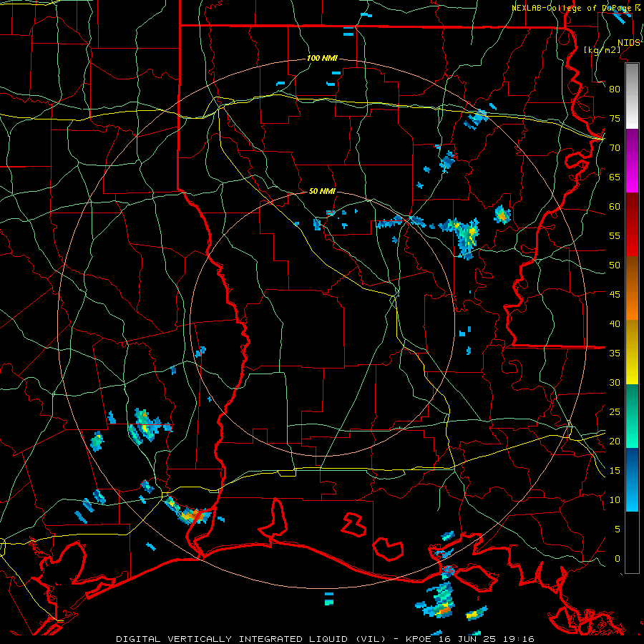The image size is (644, 644).
Task: Click the [kg/m2] units label
Action: (602, 50)
